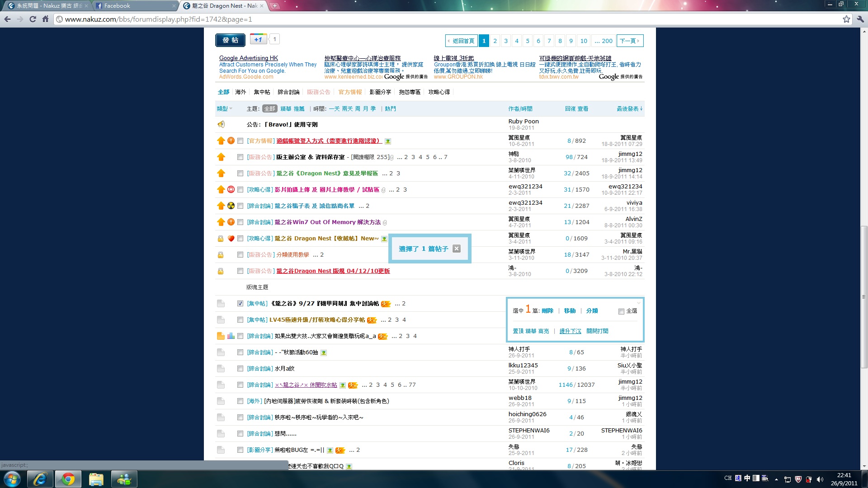This screenshot has height=488, width=868.
Task: Open the Windows Start menu
Action: point(12,479)
